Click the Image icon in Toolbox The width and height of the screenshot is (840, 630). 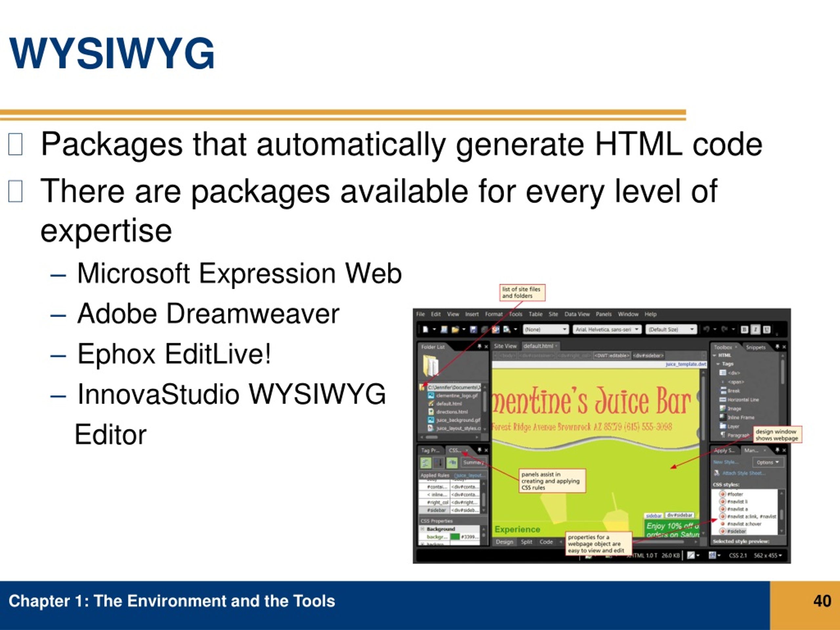[x=723, y=408]
